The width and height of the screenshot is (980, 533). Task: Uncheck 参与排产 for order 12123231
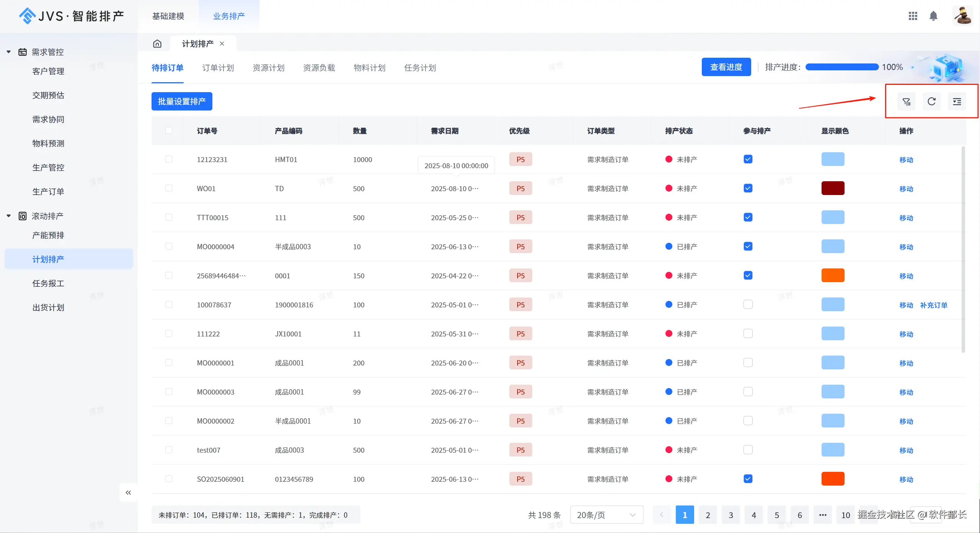click(x=748, y=159)
